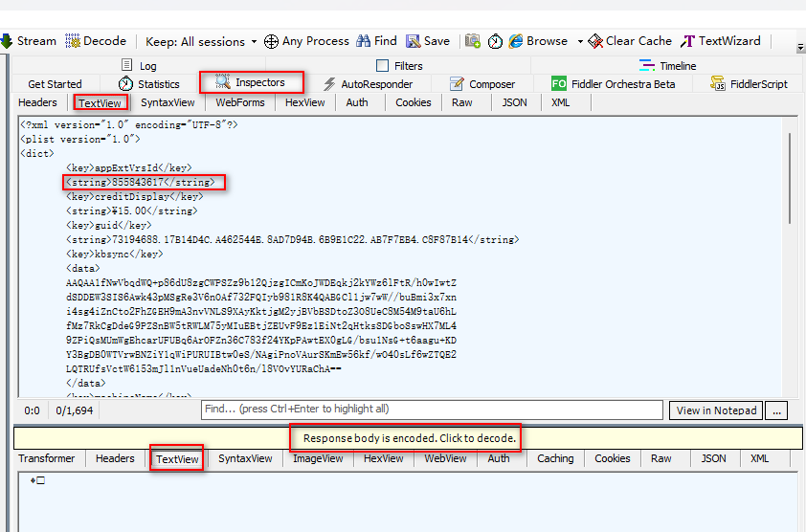Open the Caching tab
Viewport: 806px width, 532px height.
click(555, 458)
